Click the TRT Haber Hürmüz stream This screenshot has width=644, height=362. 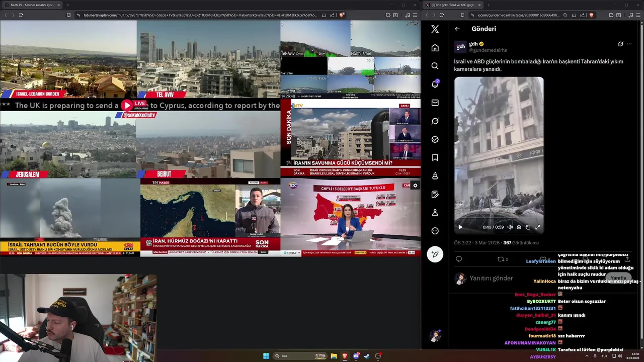(x=210, y=218)
